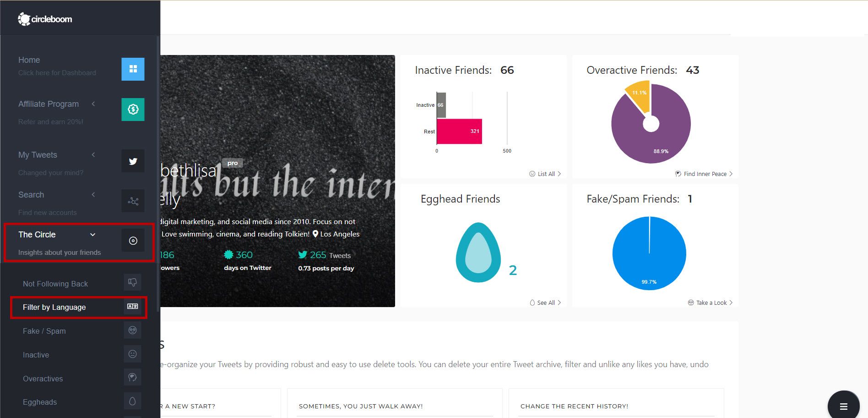The image size is (868, 418).
Task: Click the circleboom logo
Action: (x=44, y=19)
